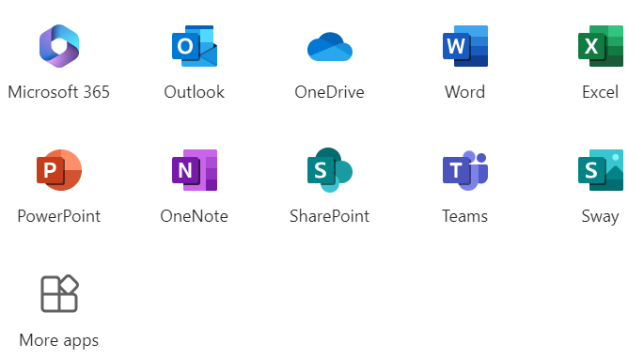Viewport: 644px width, 359px height.
Task: Click the 'SharePoint' text label
Action: tap(329, 216)
